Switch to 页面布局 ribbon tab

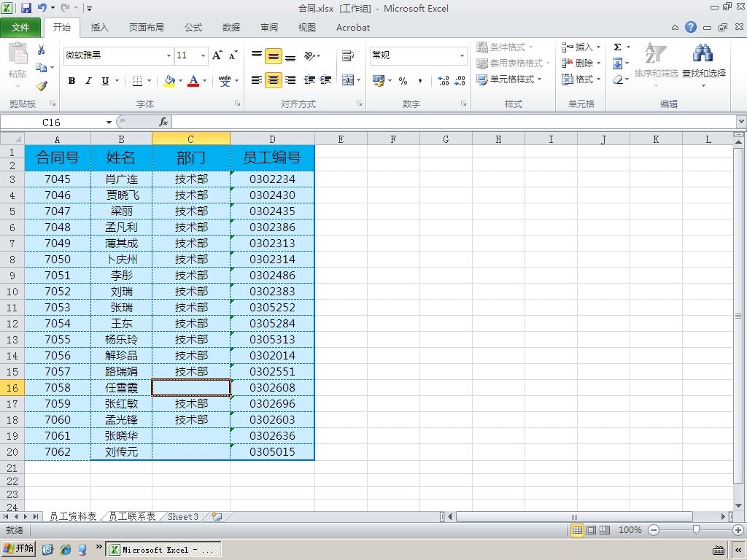click(x=146, y=28)
